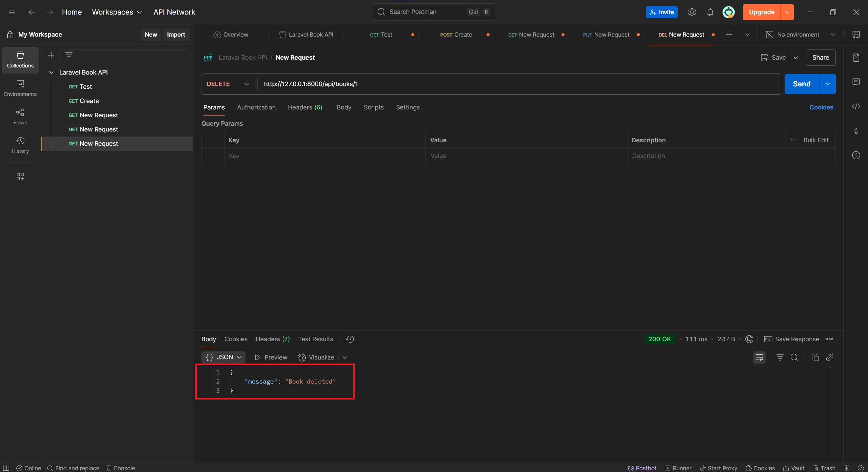The height and width of the screenshot is (472, 868).
Task: Click the Import button
Action: pyautogui.click(x=176, y=34)
